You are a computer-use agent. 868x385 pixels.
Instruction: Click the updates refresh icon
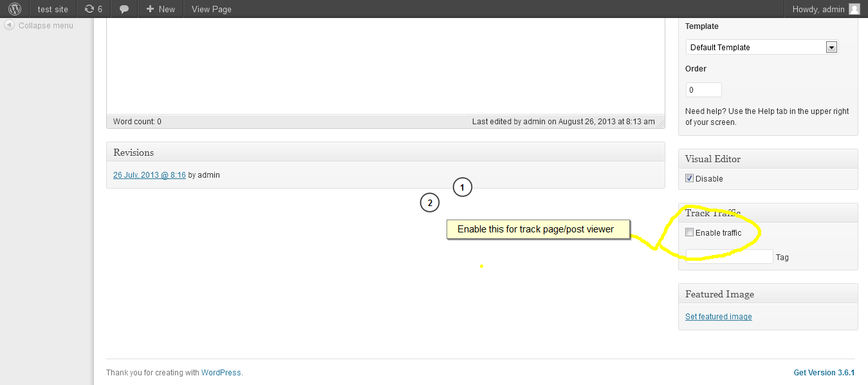[89, 9]
